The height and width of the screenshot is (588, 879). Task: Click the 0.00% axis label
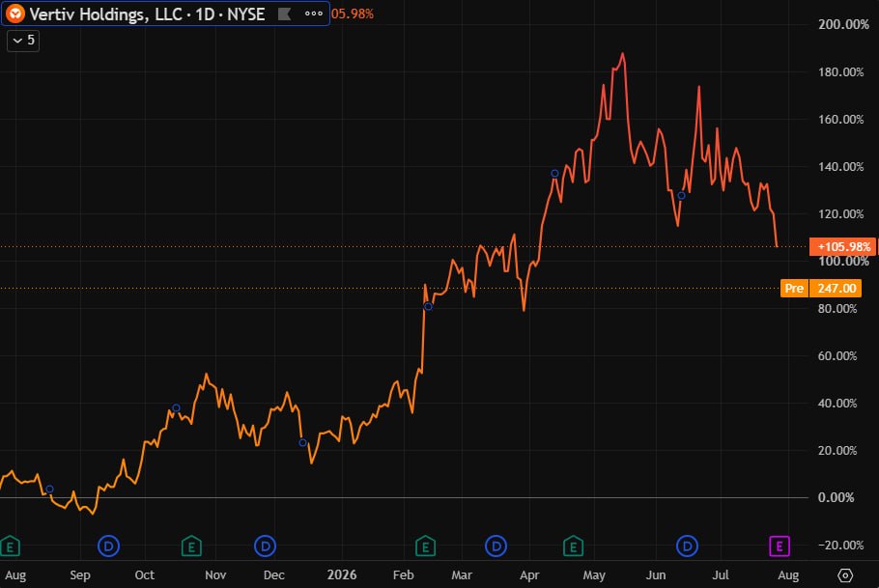pyautogui.click(x=836, y=497)
